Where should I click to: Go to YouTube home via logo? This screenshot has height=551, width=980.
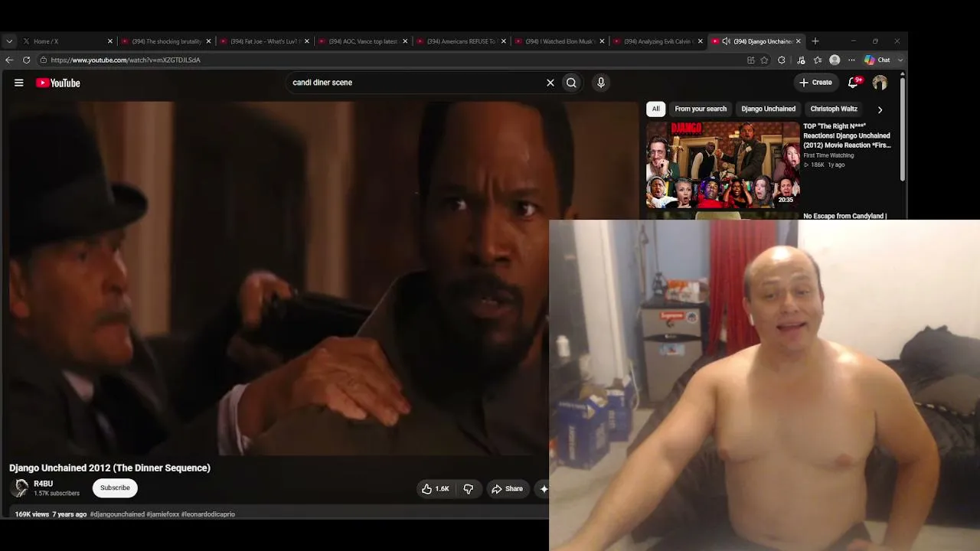(58, 83)
